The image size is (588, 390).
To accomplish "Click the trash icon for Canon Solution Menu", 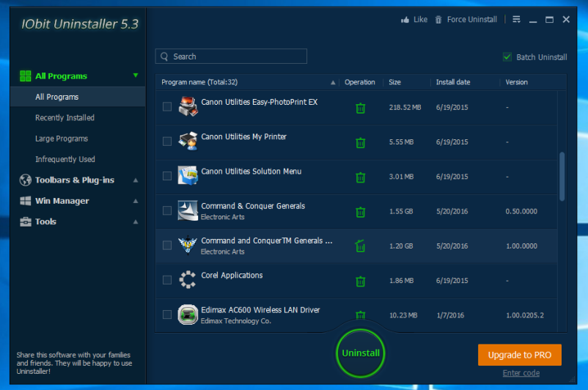I will (361, 177).
